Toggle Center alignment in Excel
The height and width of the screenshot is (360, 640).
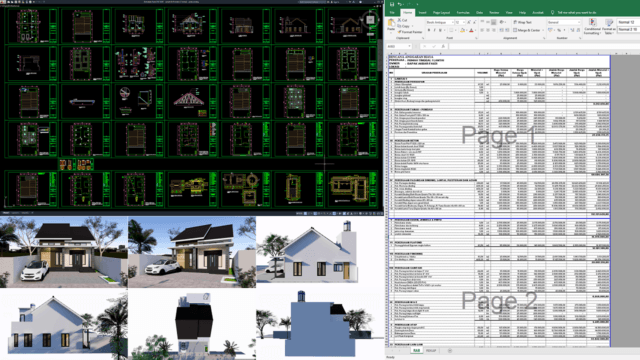pyautogui.click(x=488, y=30)
